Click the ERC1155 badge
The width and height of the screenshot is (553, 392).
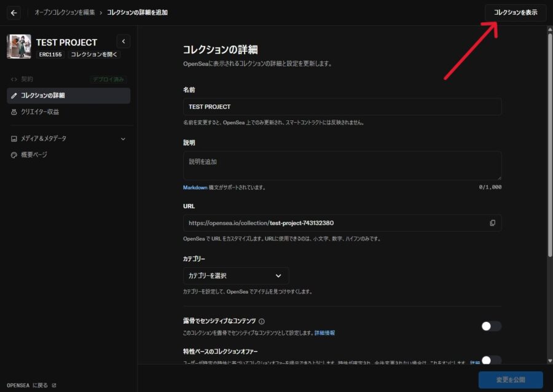tap(50, 54)
